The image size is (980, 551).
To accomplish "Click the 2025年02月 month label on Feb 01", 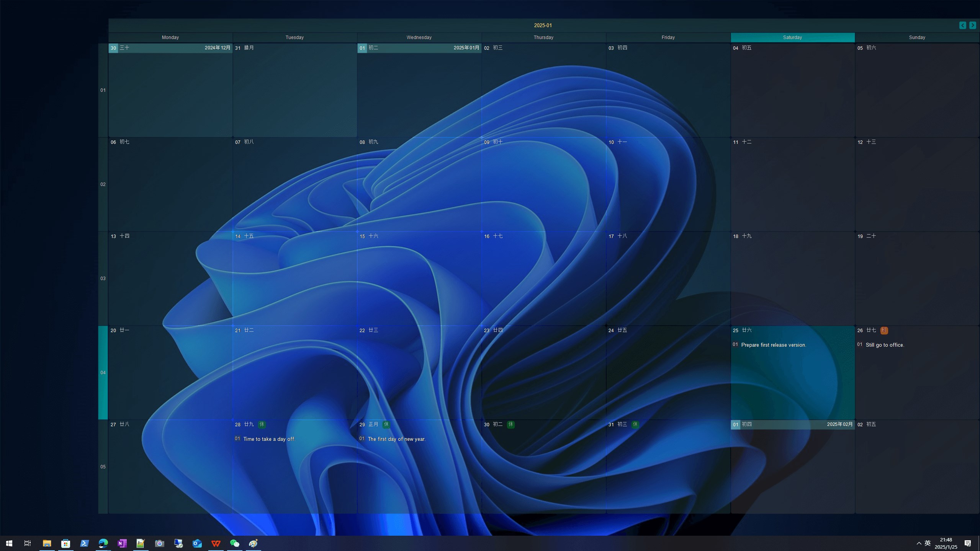I will 839,424.
